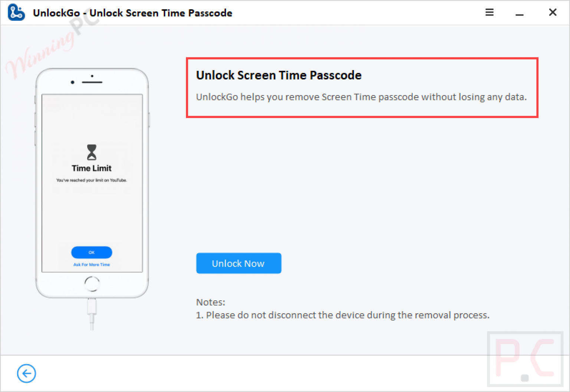Click the UnlockGo title bar text

point(132,13)
